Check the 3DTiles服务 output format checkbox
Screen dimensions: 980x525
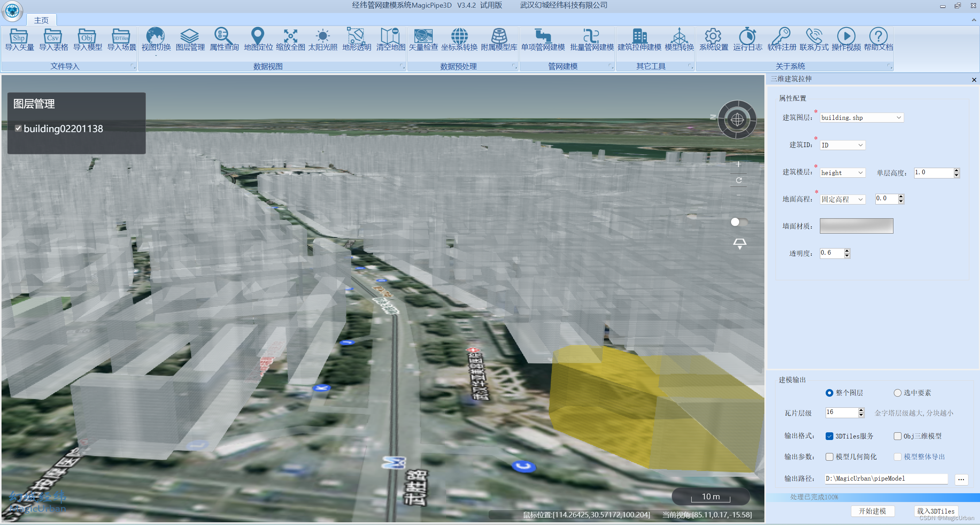(x=829, y=436)
